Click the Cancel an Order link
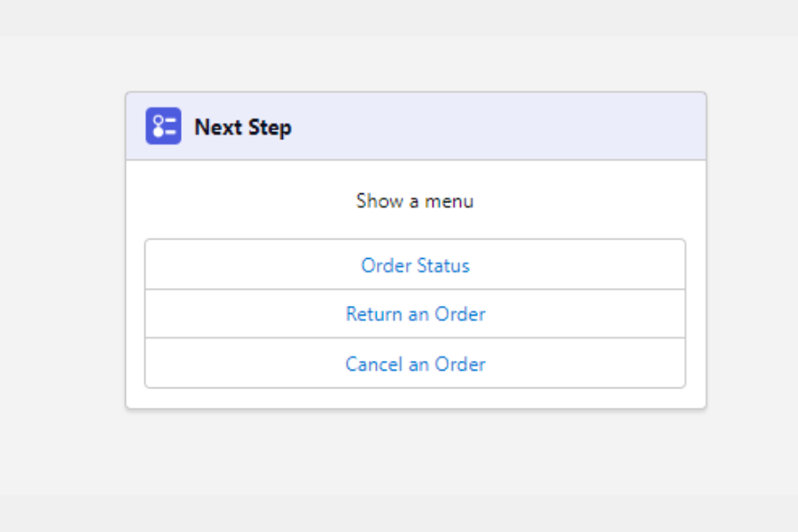 pyautogui.click(x=415, y=364)
